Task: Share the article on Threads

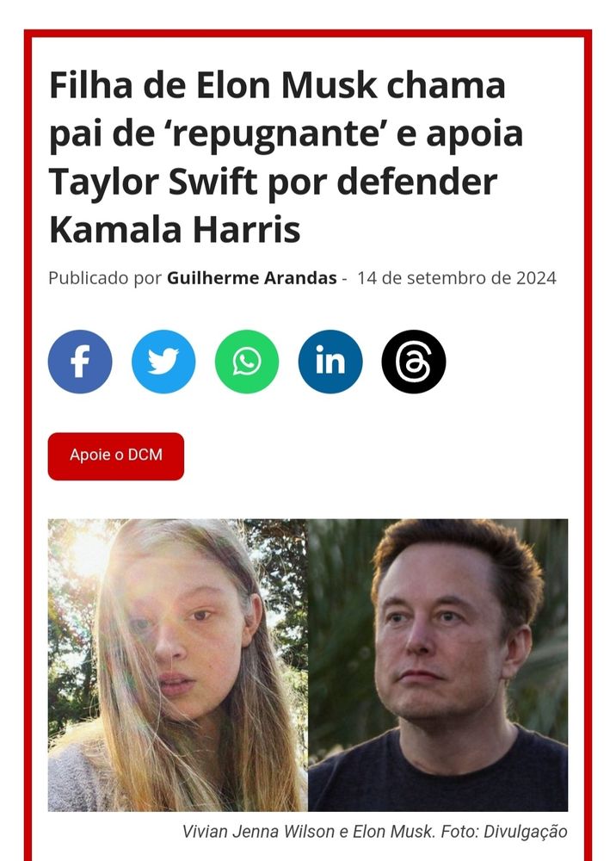Action: (414, 362)
